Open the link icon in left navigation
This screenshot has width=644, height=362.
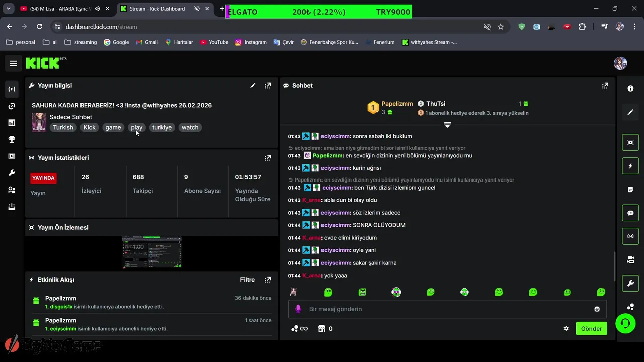click(x=12, y=106)
